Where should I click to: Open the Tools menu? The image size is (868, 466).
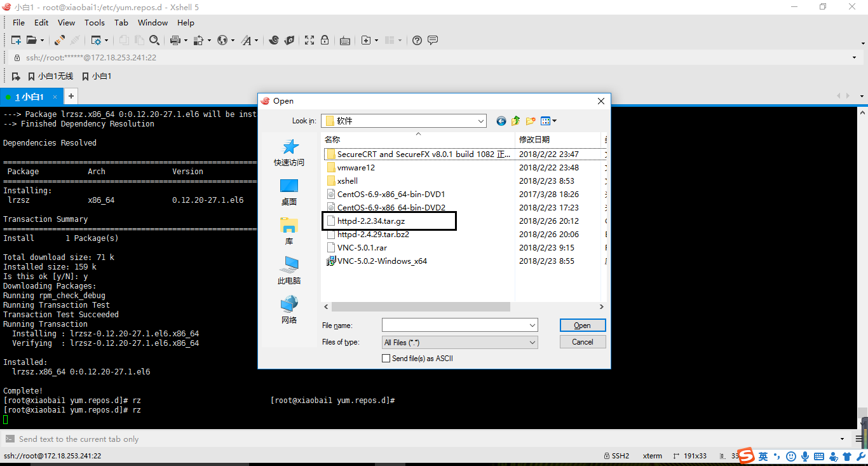tap(95, 22)
